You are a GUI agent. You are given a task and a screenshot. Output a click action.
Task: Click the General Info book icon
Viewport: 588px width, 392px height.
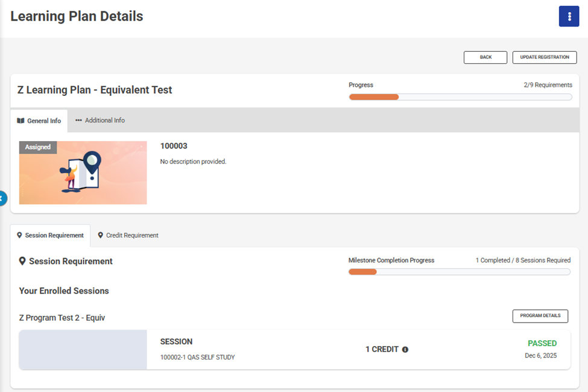click(x=21, y=121)
